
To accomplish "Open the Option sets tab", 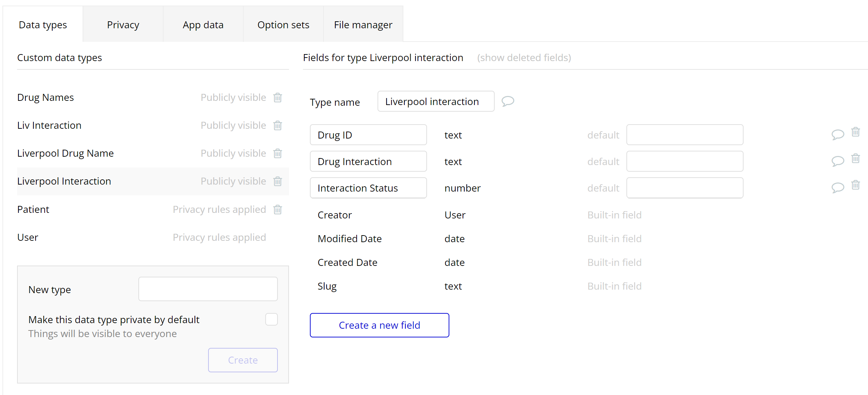I will coord(283,25).
